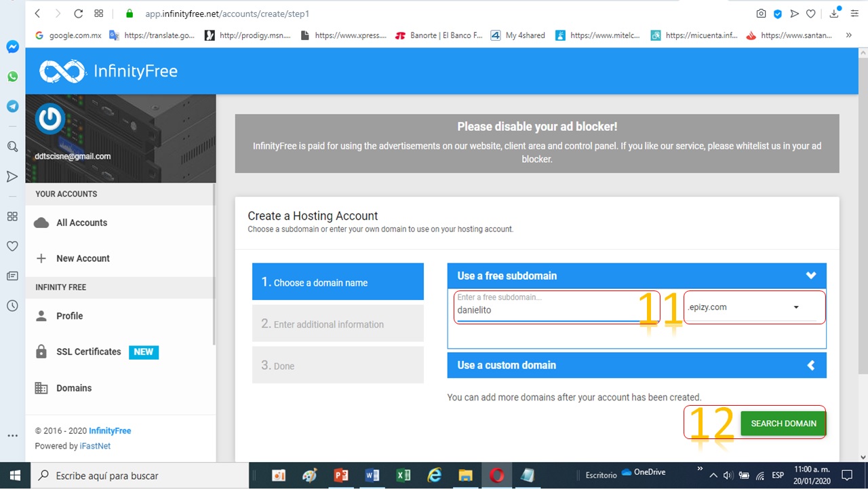Go to Profile in the sidebar menu
This screenshot has width=868, height=494.
coord(69,316)
